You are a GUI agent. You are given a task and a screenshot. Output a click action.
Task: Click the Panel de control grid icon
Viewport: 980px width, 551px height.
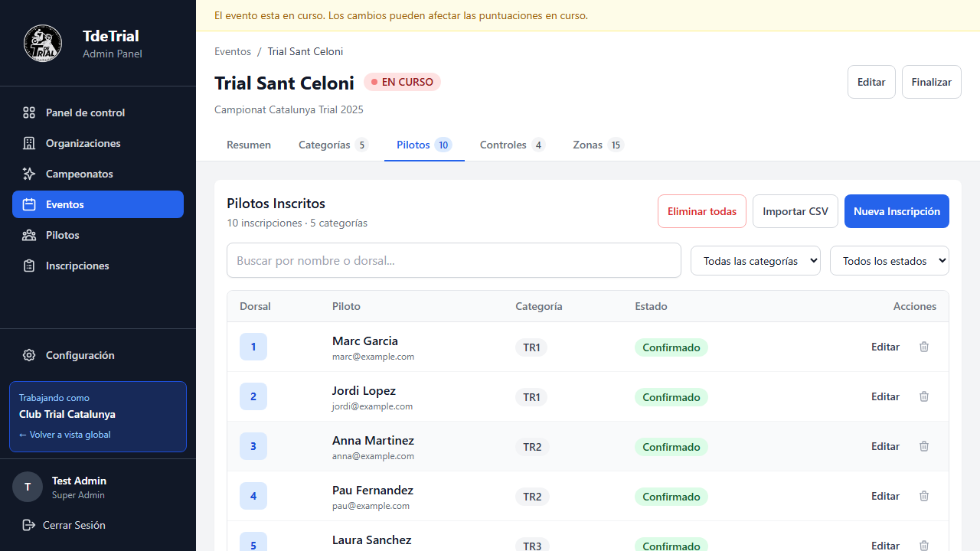(29, 112)
